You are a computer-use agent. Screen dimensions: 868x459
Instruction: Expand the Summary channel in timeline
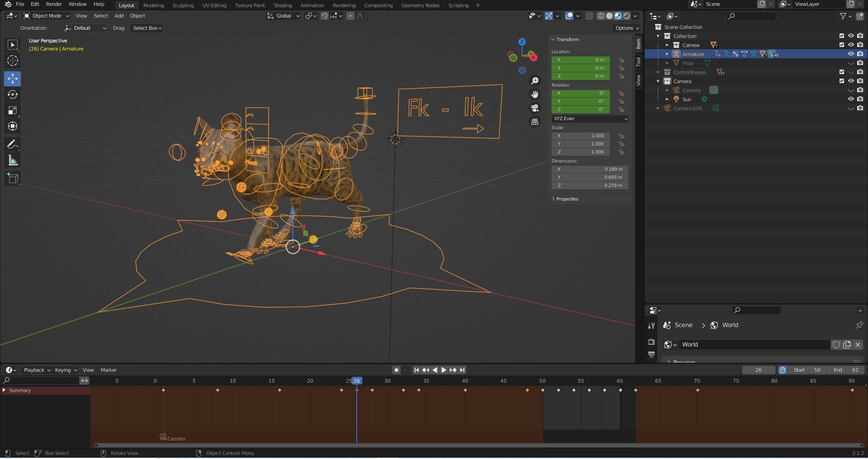click(x=4, y=390)
